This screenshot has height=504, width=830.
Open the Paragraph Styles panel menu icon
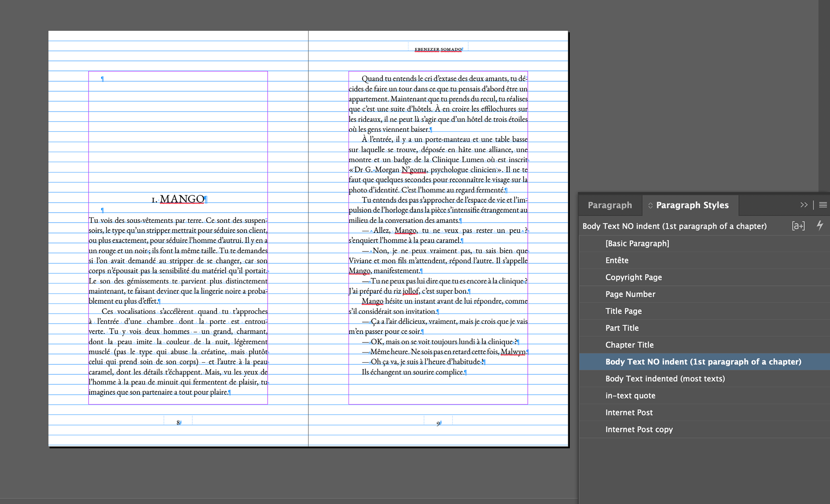pos(823,205)
